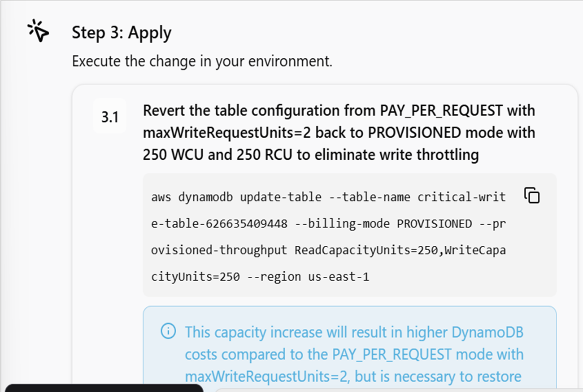Click "Execute the change in your environment." text
The width and height of the screenshot is (583, 392).
click(202, 61)
